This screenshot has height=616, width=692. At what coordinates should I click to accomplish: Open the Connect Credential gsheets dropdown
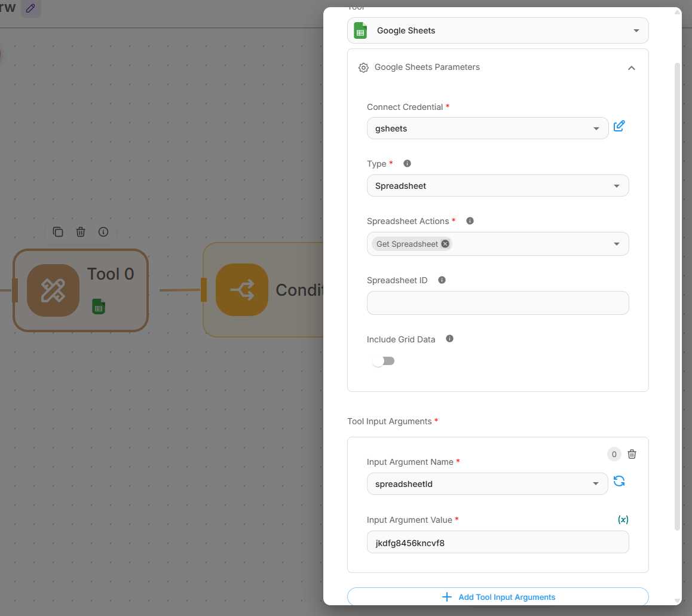click(487, 128)
